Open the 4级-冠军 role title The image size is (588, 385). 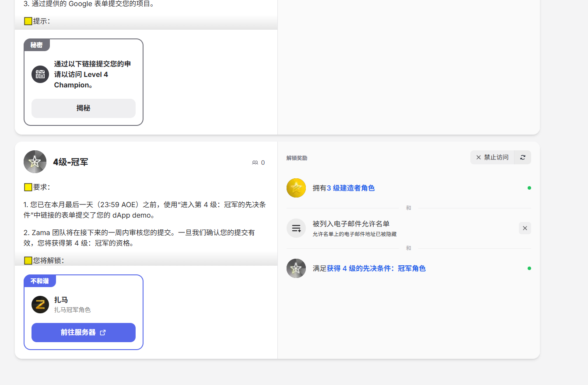pos(70,162)
